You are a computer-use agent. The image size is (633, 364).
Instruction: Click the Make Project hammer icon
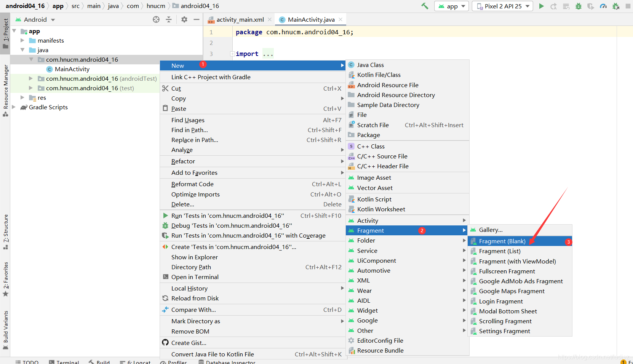[x=425, y=6]
